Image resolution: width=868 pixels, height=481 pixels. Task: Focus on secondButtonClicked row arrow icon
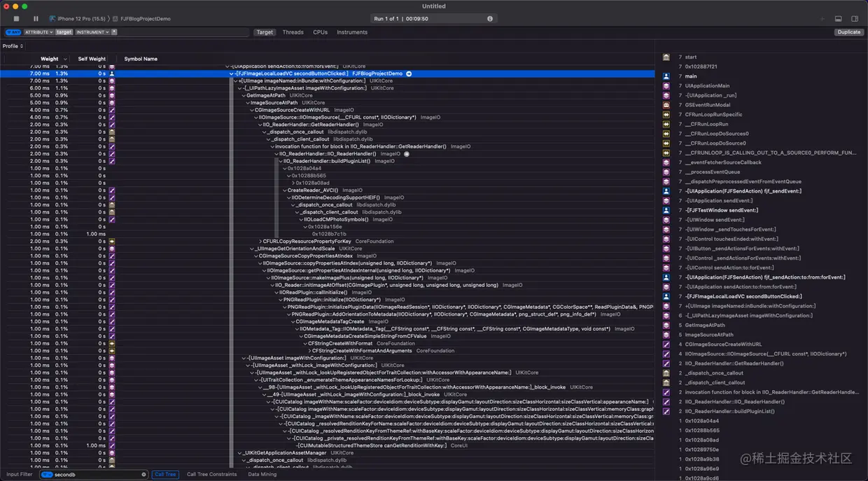coord(409,74)
